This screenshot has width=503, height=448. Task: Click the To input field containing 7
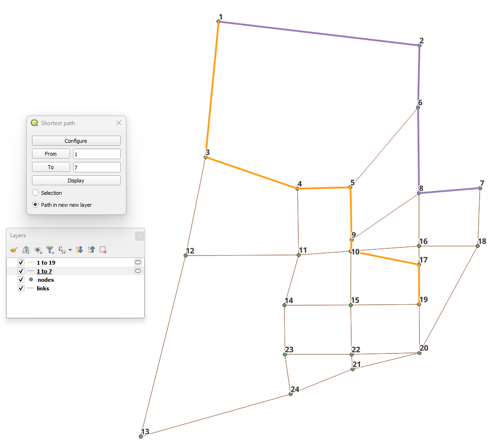(97, 167)
